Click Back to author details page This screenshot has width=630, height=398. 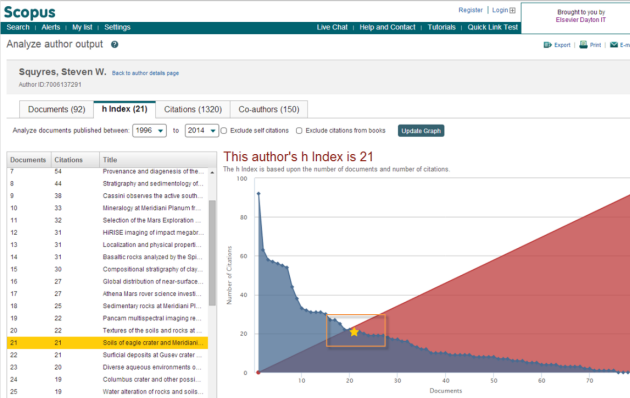click(x=145, y=73)
